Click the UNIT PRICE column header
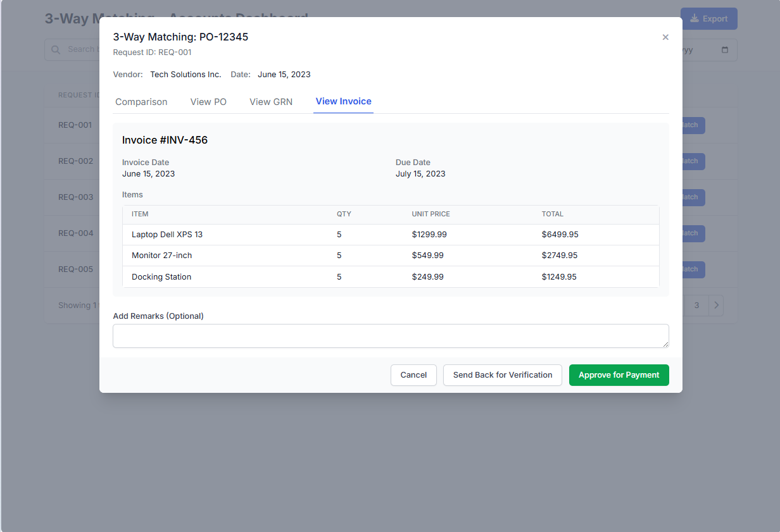Viewport: 780px width, 532px height. point(431,214)
